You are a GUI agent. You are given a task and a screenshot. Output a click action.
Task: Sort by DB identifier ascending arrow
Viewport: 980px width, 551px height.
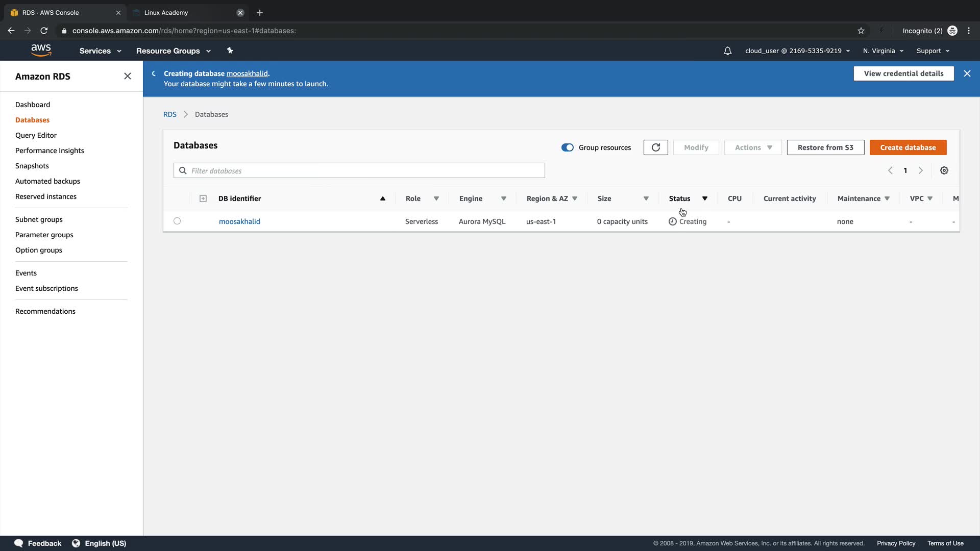click(382, 198)
